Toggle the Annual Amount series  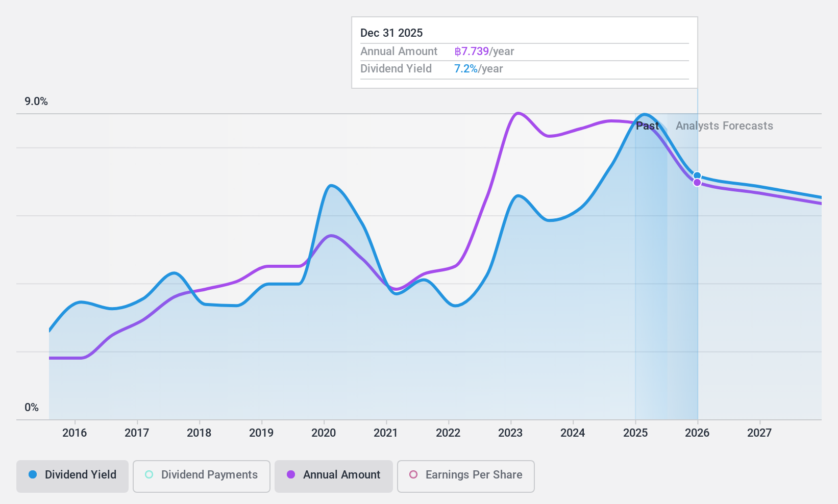pyautogui.click(x=334, y=476)
